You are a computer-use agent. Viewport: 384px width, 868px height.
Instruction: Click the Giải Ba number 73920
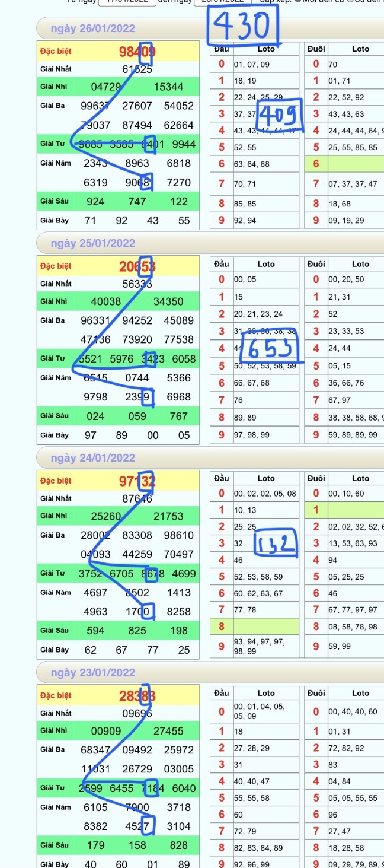[x=137, y=339]
